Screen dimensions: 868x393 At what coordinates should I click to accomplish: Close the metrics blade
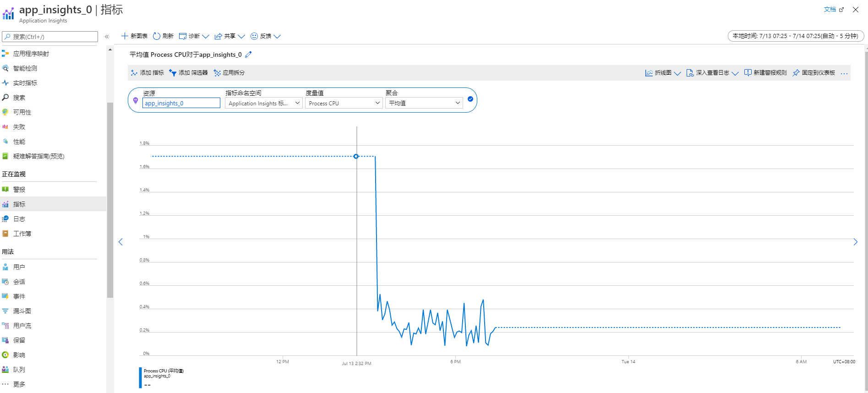(856, 9)
